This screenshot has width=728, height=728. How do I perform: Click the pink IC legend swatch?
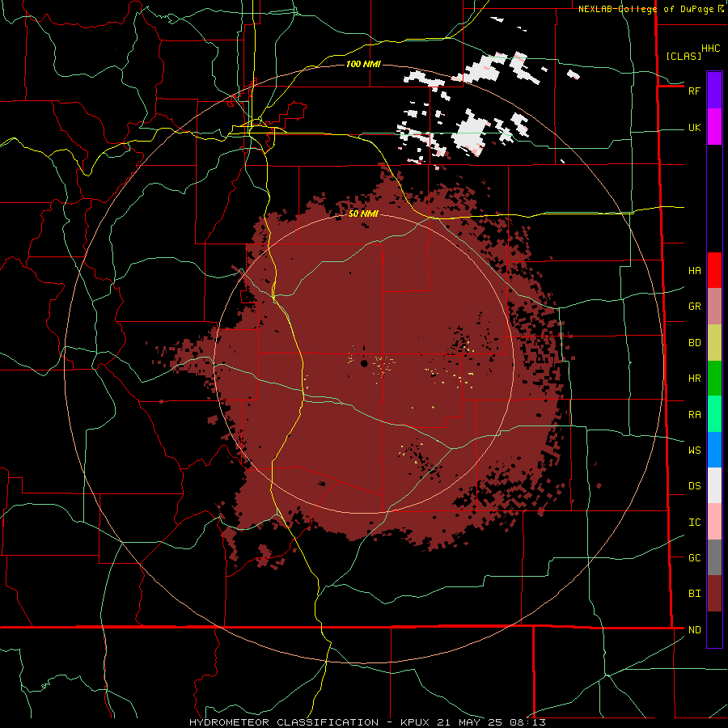click(714, 522)
